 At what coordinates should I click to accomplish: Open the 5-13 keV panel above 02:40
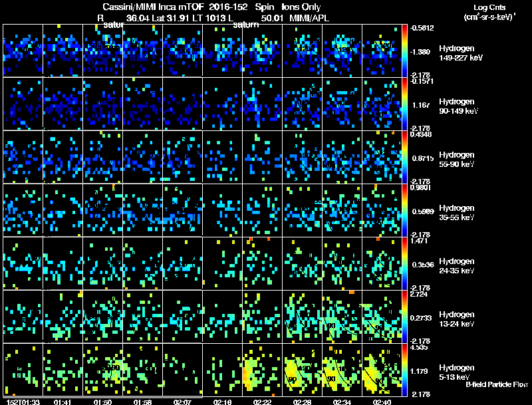(x=382, y=370)
